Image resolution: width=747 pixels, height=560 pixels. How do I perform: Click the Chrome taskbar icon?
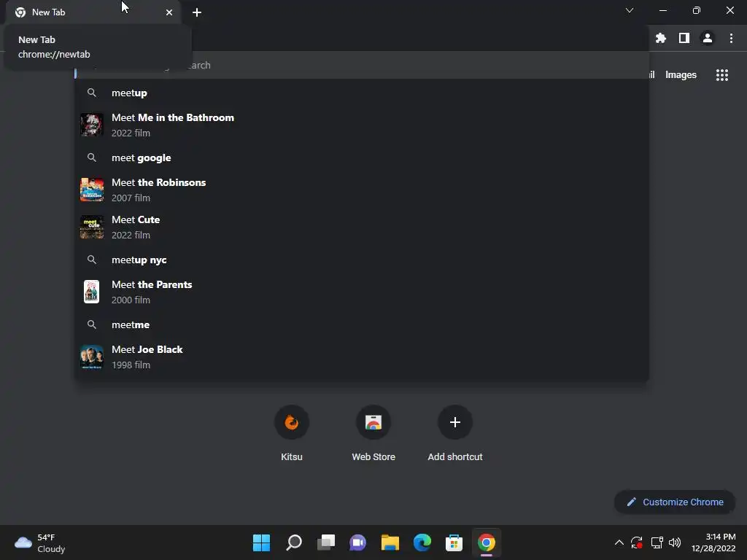click(x=487, y=542)
